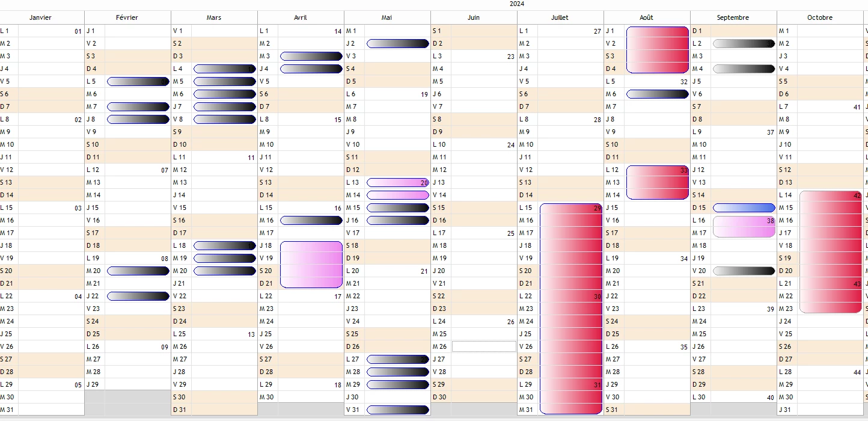Viewport: 868px width, 421px height.
Task: Open the gray event on Mai M 15
Action: (x=398, y=207)
